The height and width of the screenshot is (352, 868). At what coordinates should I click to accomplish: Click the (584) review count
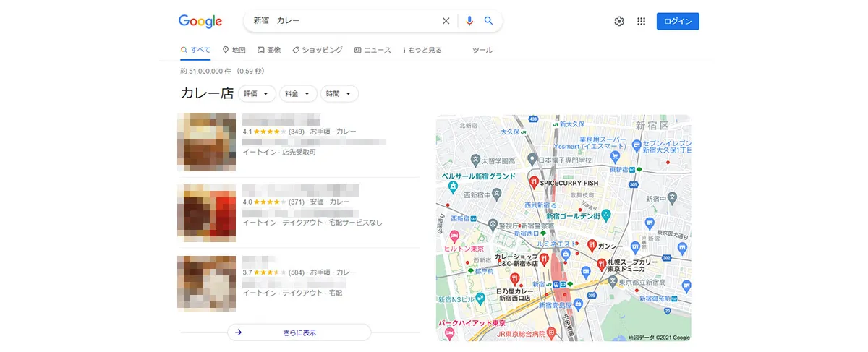[296, 272]
